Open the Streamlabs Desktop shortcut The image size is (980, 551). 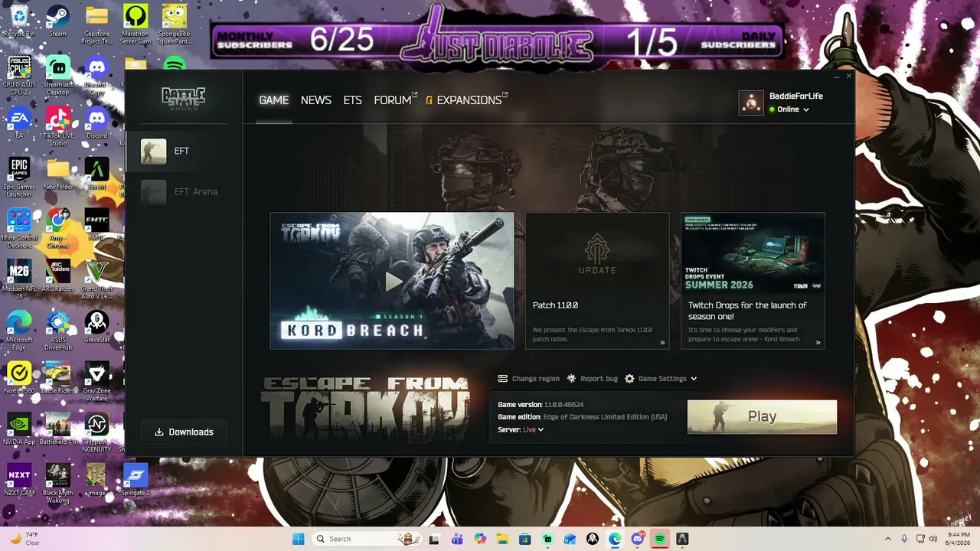57,75
